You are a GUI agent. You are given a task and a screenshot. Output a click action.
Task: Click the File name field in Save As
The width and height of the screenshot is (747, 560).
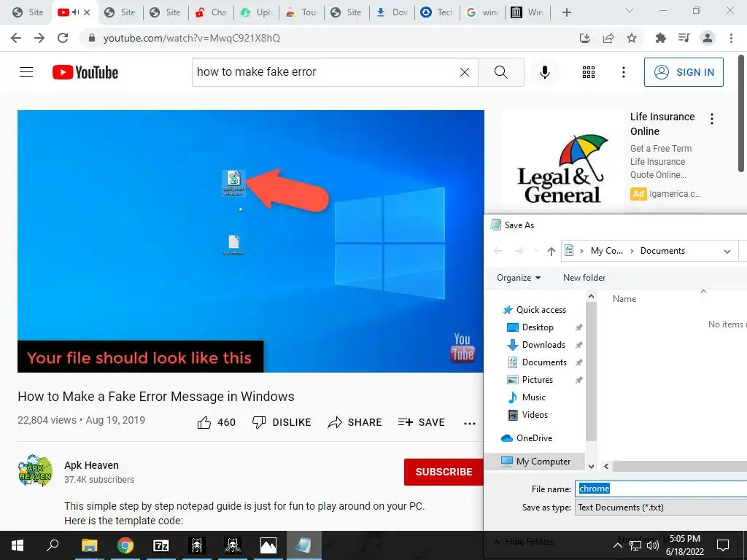(x=661, y=489)
